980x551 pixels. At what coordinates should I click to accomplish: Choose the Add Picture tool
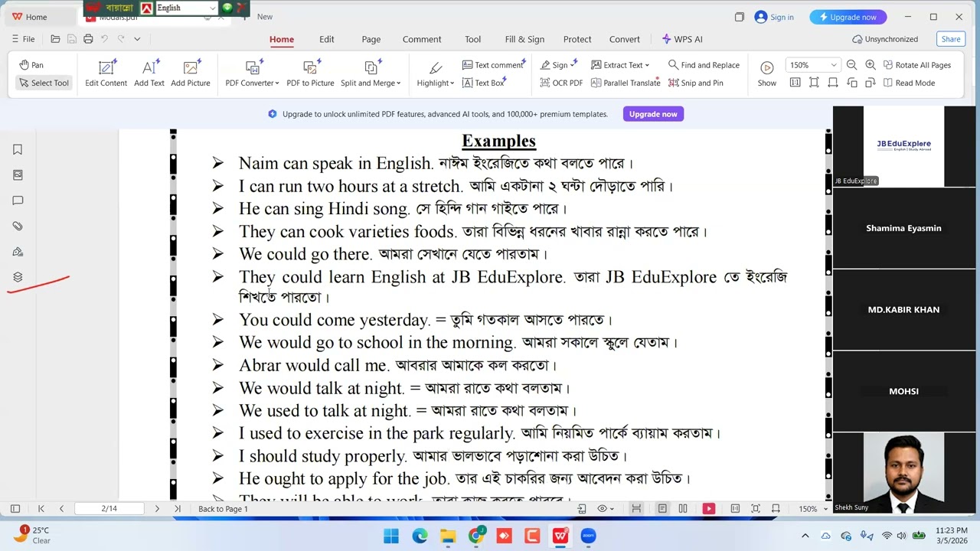point(191,73)
